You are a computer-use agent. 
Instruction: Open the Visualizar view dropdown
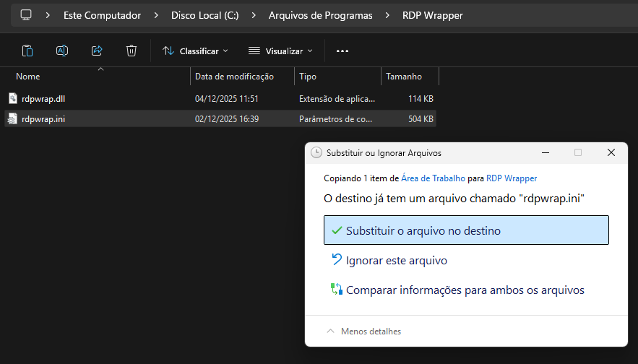tap(280, 51)
